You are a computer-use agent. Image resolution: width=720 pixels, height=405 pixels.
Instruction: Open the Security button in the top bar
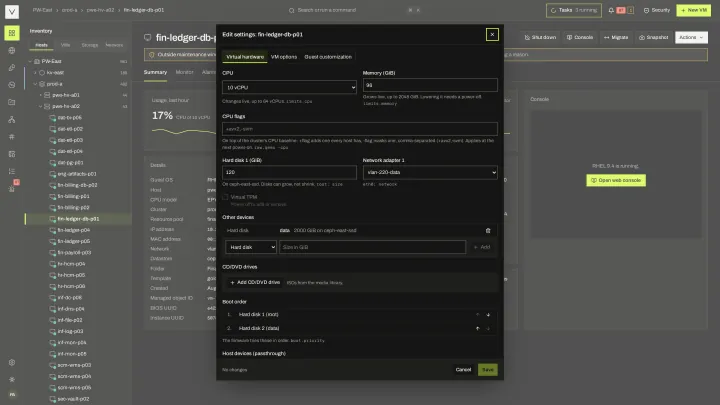pyautogui.click(x=657, y=10)
